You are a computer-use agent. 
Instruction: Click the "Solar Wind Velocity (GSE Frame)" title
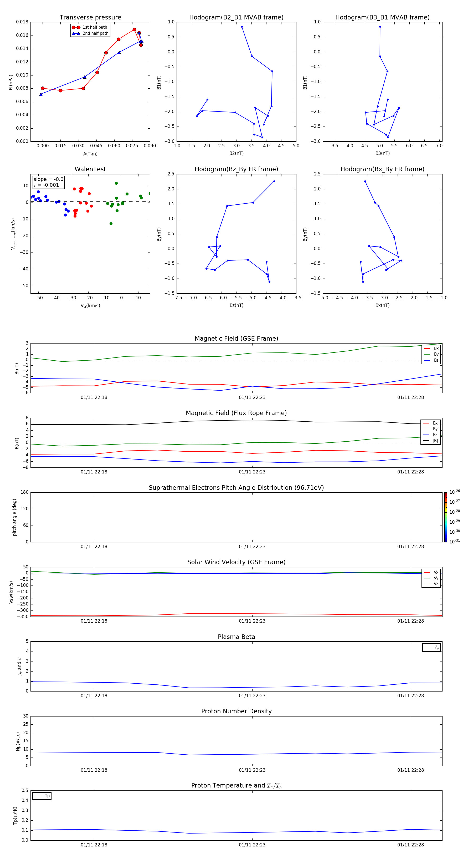tap(236, 562)
